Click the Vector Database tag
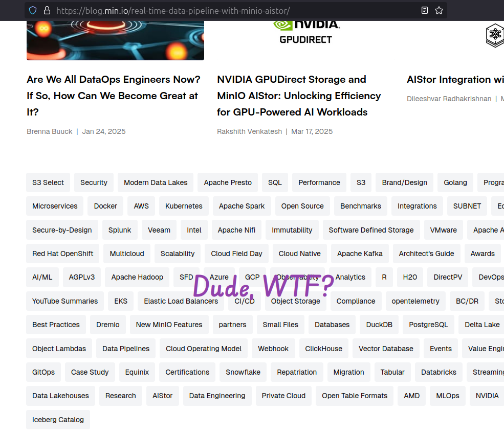 (x=386, y=349)
